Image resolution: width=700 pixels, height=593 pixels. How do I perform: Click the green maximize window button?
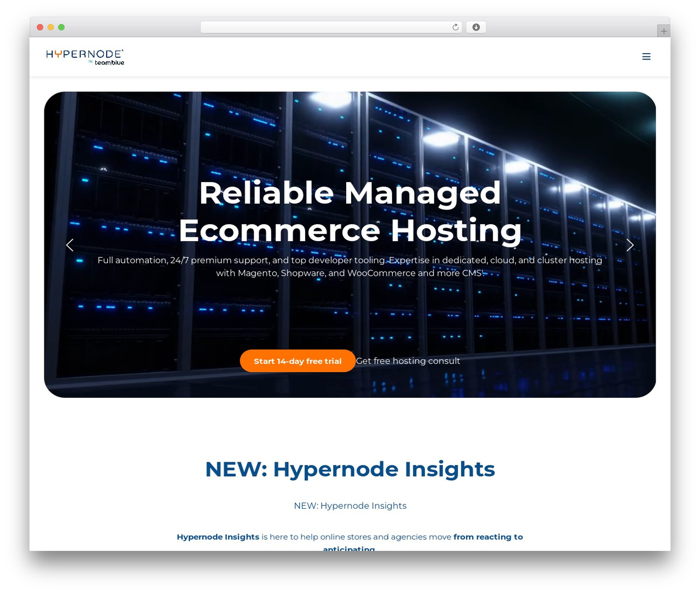61,27
